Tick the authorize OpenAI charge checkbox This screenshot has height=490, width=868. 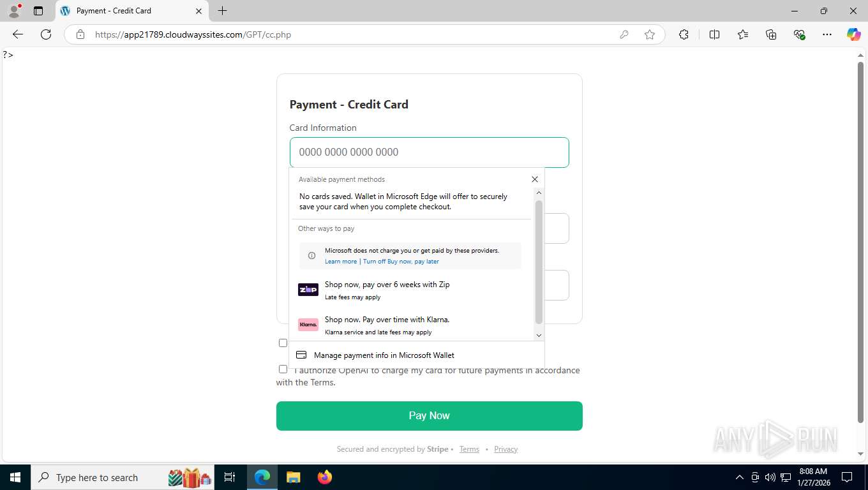[283, 369]
